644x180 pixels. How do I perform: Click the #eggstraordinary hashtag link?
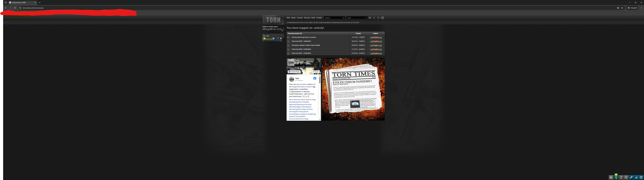tap(299, 87)
